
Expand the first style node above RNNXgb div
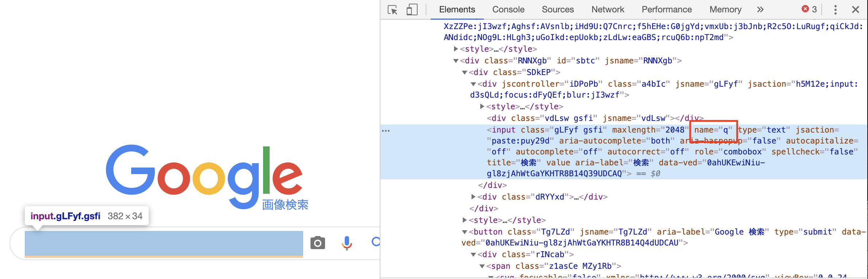(x=456, y=49)
